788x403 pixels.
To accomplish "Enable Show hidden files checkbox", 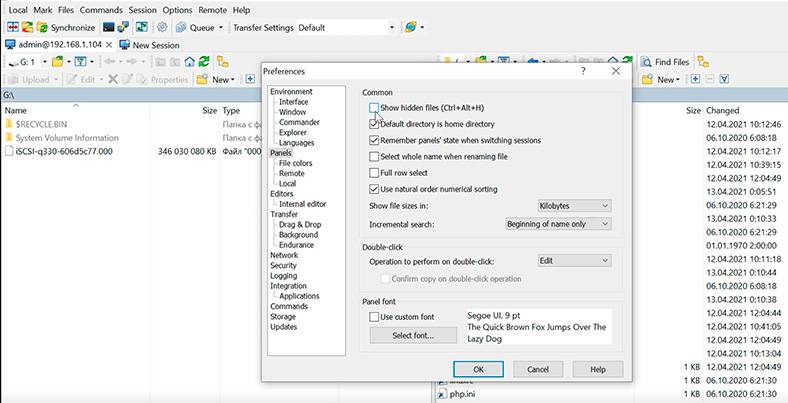I will [374, 108].
